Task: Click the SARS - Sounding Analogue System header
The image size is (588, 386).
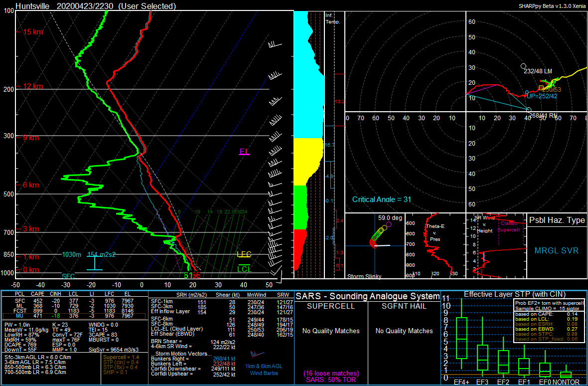Action: [368, 296]
